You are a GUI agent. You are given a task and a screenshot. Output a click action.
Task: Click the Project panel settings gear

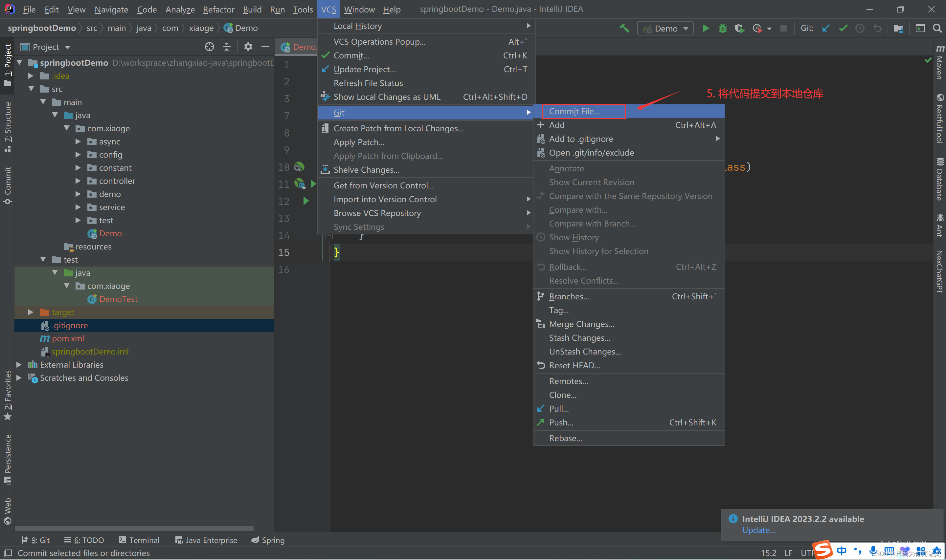click(248, 47)
